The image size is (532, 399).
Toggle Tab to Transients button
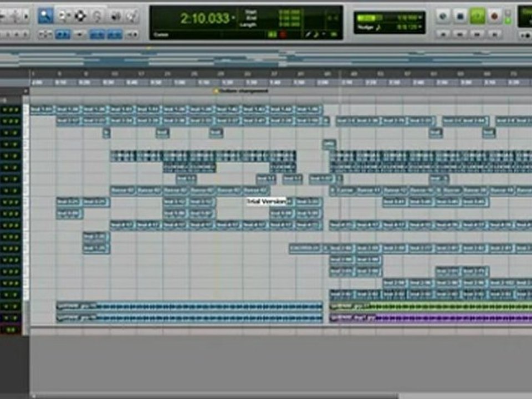(x=63, y=34)
